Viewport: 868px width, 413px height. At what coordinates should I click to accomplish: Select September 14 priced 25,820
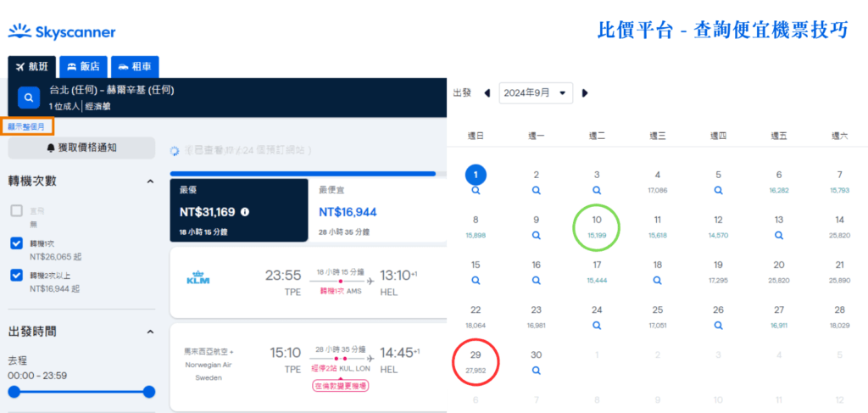(840, 227)
